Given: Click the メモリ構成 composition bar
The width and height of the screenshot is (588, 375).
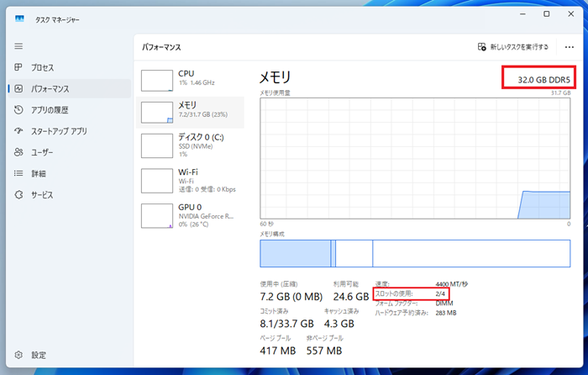Looking at the screenshot, I should pos(415,253).
